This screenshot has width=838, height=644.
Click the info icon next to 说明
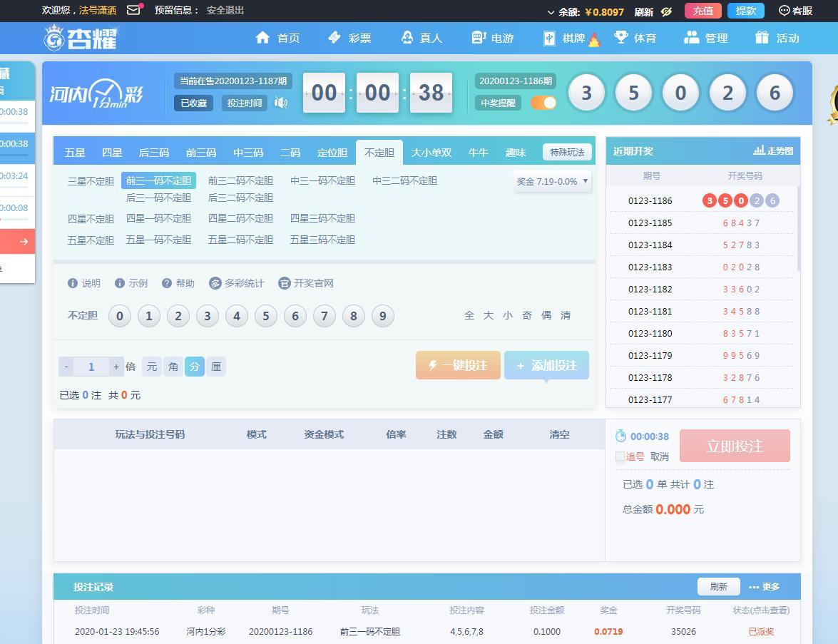[x=73, y=283]
